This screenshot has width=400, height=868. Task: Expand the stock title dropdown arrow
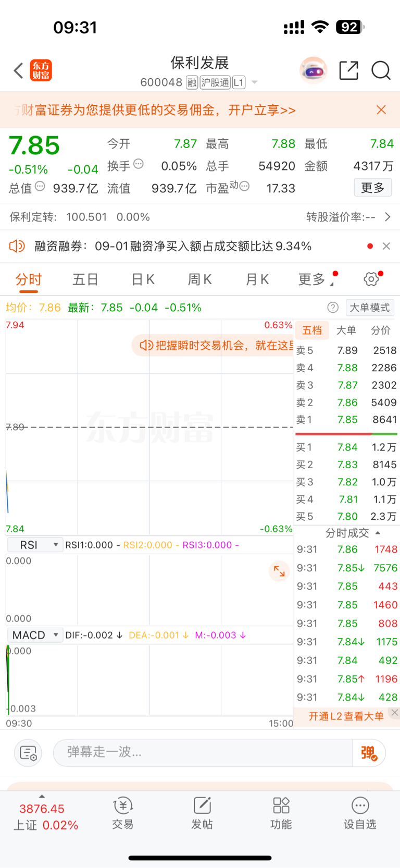254,82
